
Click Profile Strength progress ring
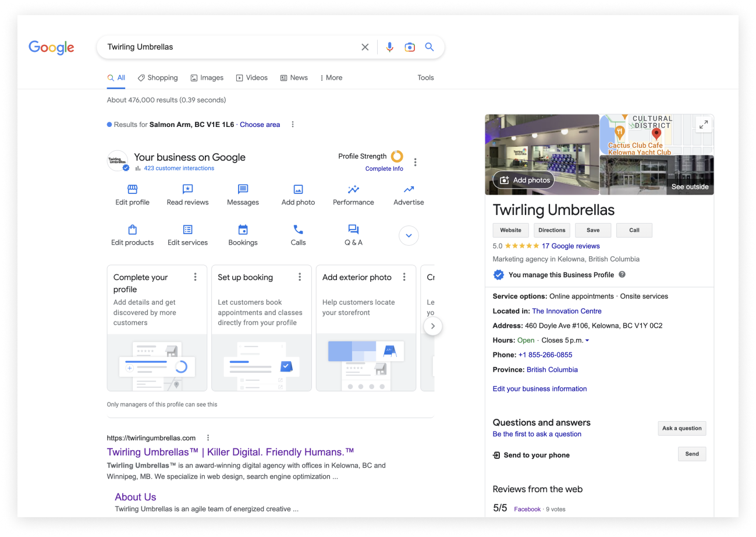tap(397, 156)
